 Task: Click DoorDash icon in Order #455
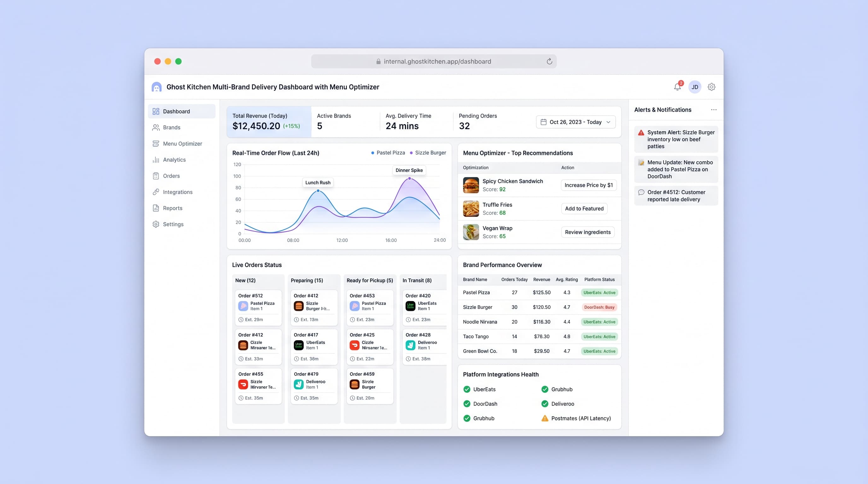pos(243,384)
